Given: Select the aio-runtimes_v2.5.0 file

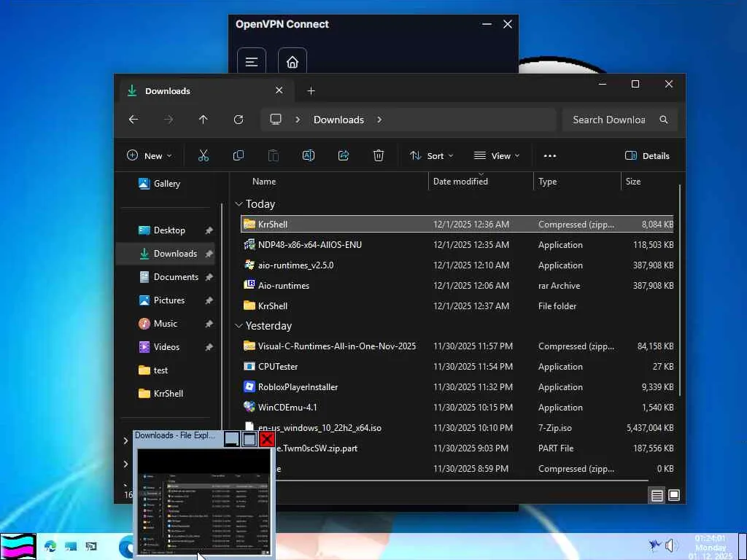Looking at the screenshot, I should point(457,265).
